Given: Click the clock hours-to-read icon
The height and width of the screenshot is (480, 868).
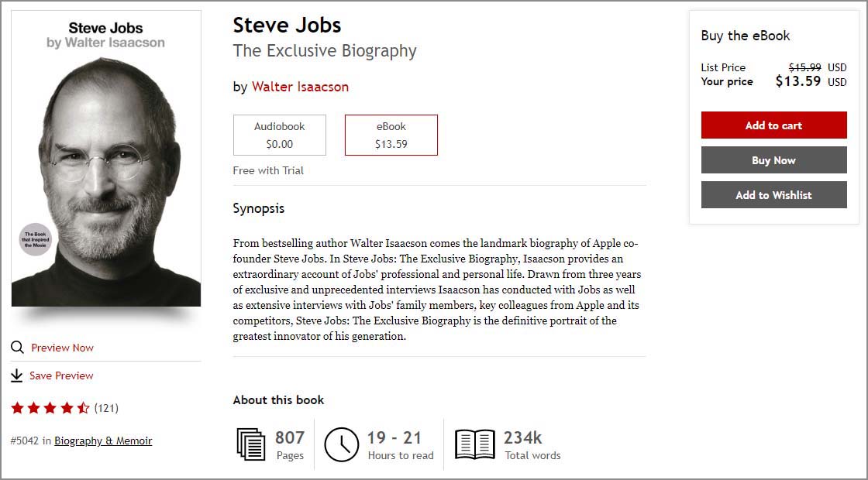Looking at the screenshot, I should 341,444.
